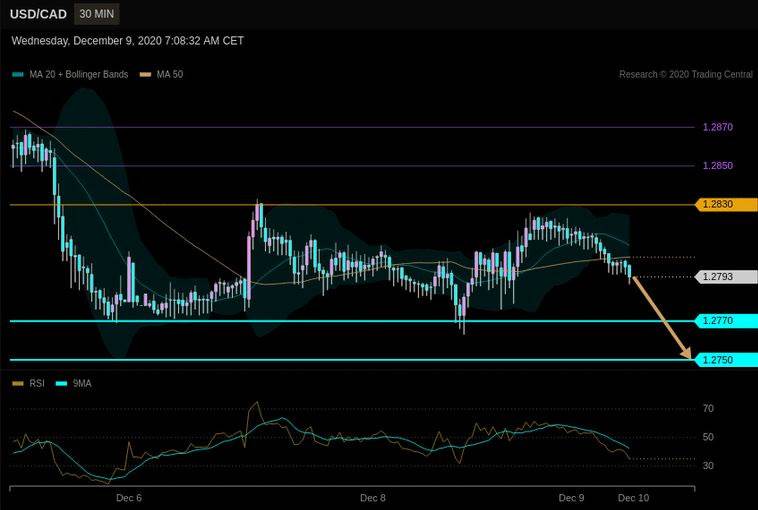Click the cyan 9MA legend swatch

coord(61,383)
